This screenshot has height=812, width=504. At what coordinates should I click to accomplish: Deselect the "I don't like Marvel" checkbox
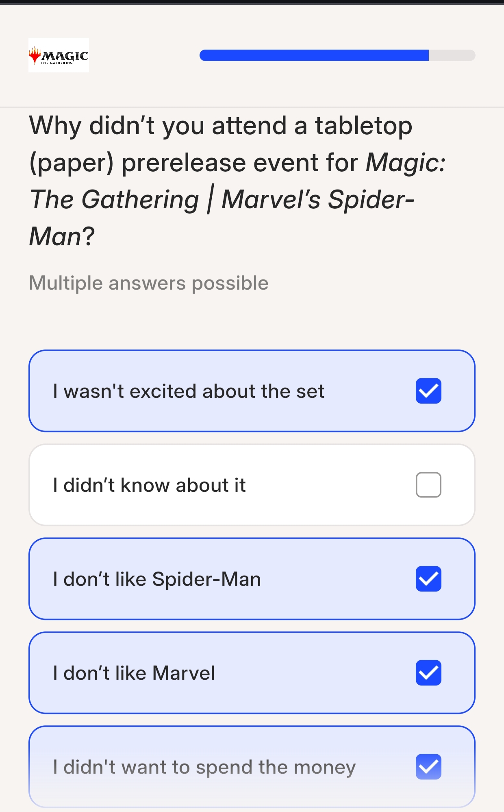(x=428, y=673)
